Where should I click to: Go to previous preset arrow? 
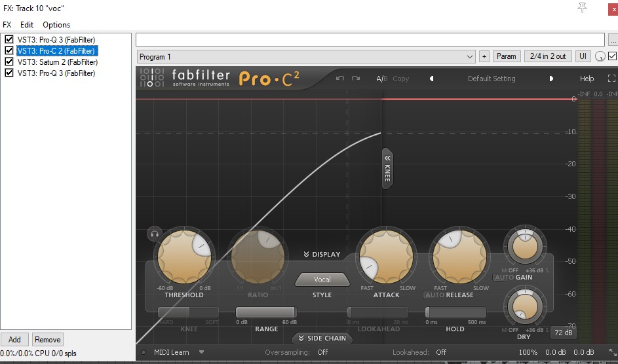(x=432, y=79)
